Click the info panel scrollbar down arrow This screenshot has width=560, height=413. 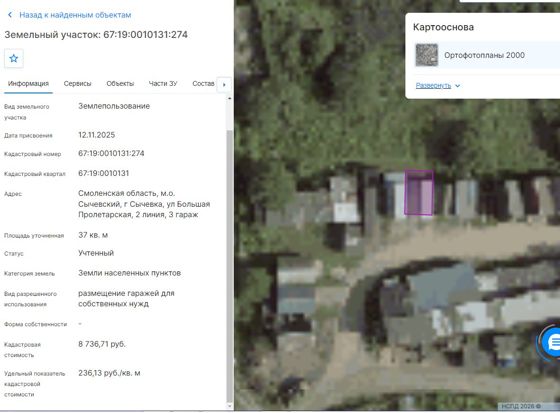point(229,406)
